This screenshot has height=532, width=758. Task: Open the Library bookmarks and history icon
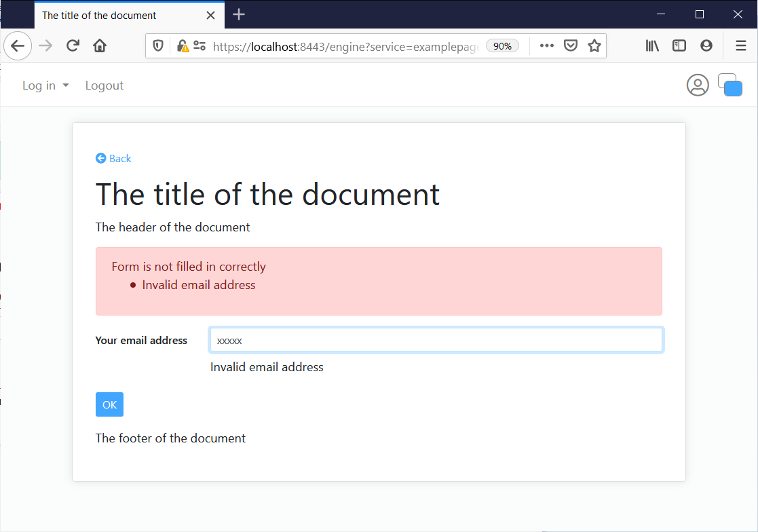(652, 46)
